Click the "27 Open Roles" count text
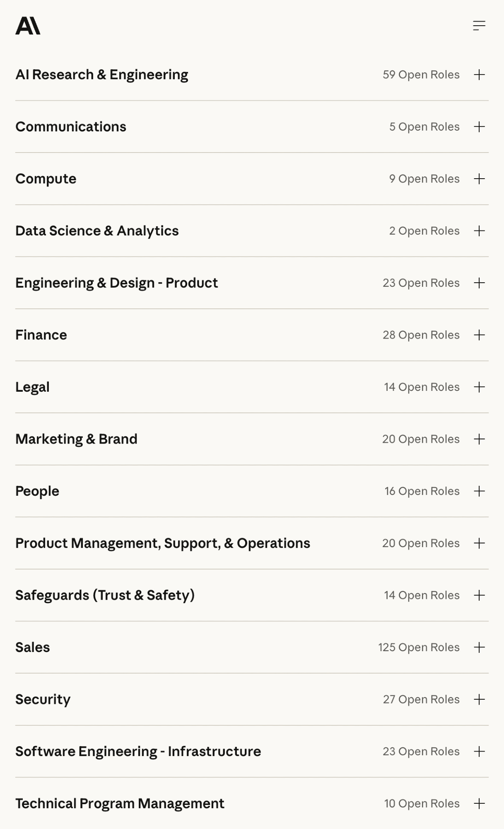This screenshot has height=829, width=504. click(421, 700)
